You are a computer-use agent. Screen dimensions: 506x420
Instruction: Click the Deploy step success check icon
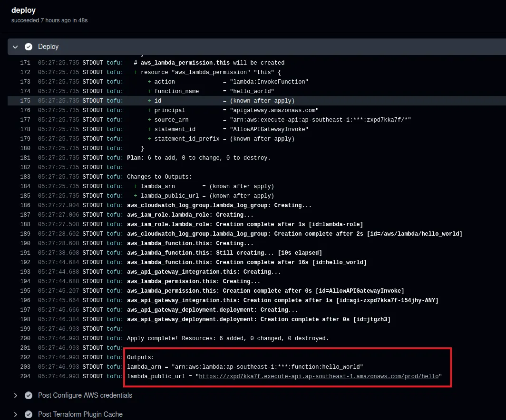(29, 47)
